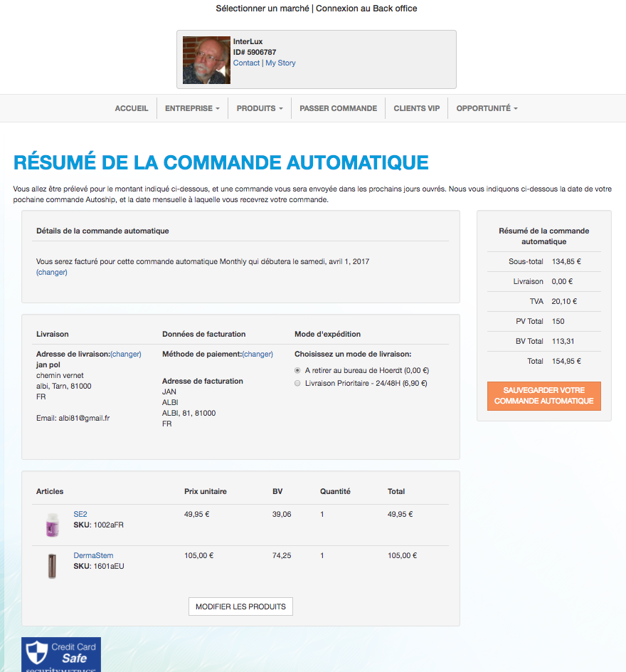This screenshot has width=626, height=672.
Task: Click the Total value '154,95 €'
Action: pos(566,362)
